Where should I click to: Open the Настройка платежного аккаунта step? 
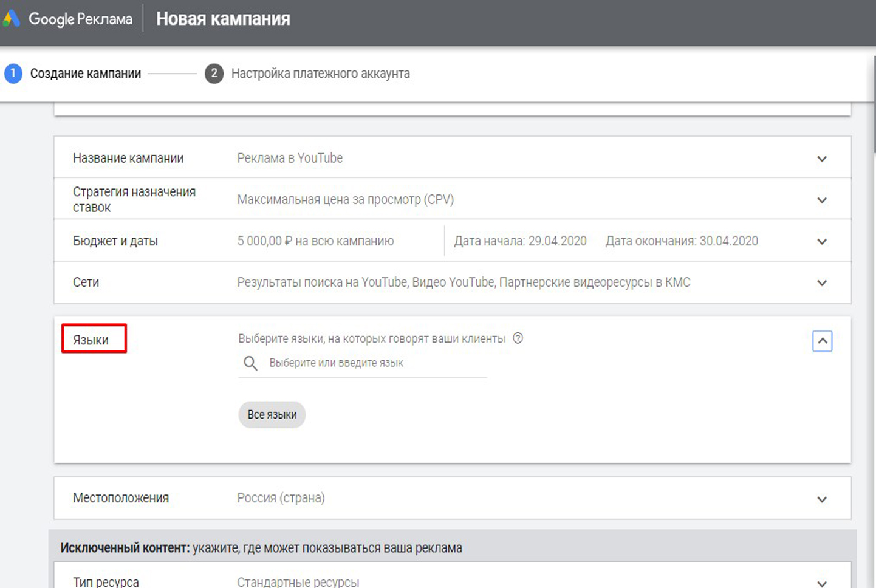[320, 73]
